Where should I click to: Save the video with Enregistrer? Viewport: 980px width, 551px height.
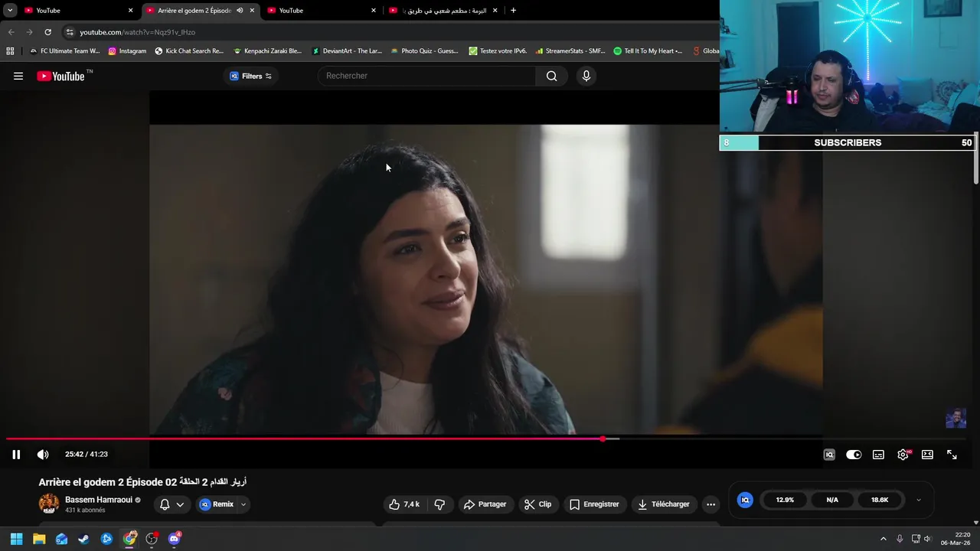coord(595,504)
